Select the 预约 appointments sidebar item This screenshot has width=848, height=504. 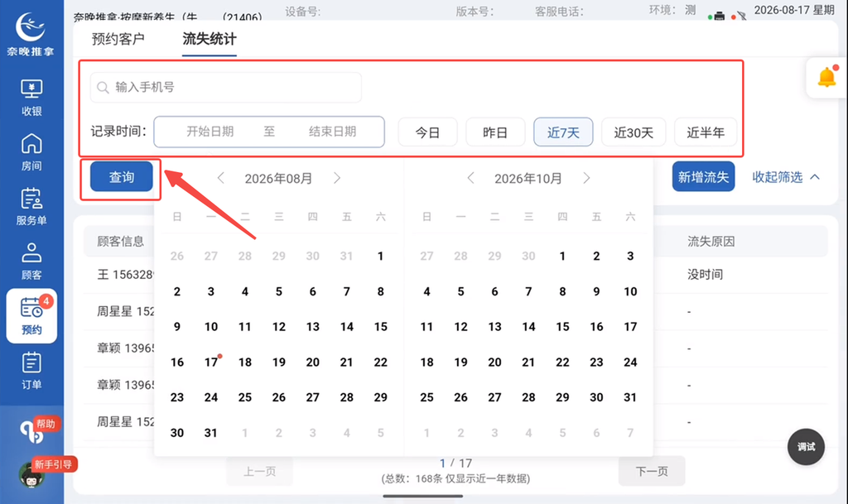pyautogui.click(x=31, y=316)
